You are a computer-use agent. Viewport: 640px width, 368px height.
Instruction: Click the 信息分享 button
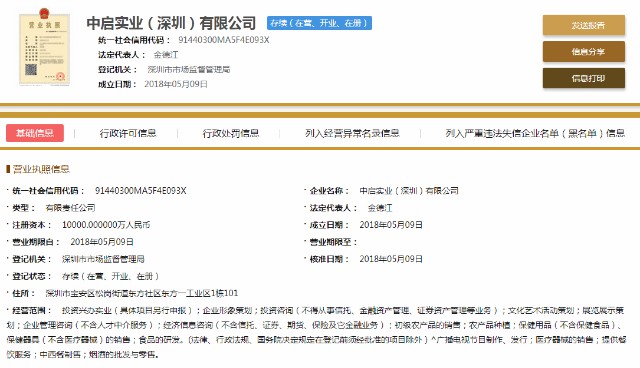pos(584,52)
